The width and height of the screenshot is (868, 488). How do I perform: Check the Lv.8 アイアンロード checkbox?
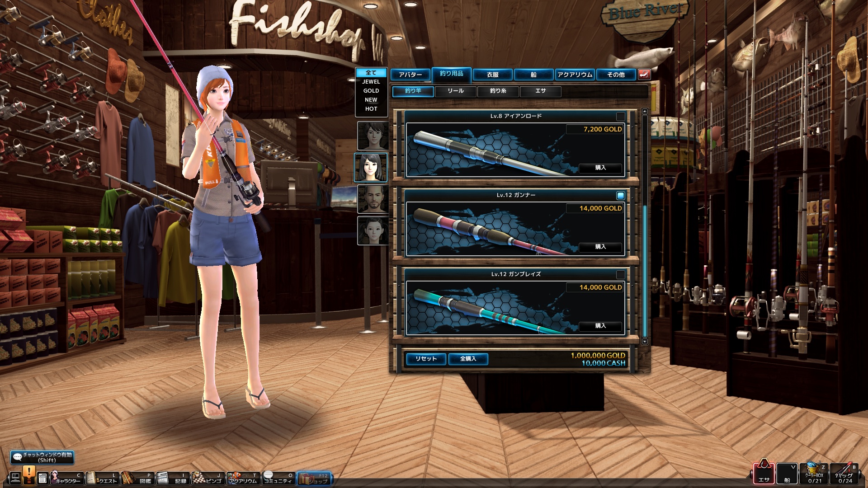pyautogui.click(x=620, y=117)
